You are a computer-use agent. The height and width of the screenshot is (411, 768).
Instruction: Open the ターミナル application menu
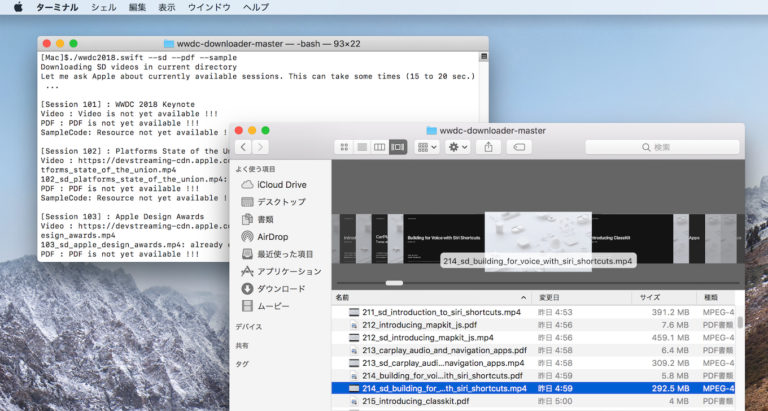click(57, 7)
